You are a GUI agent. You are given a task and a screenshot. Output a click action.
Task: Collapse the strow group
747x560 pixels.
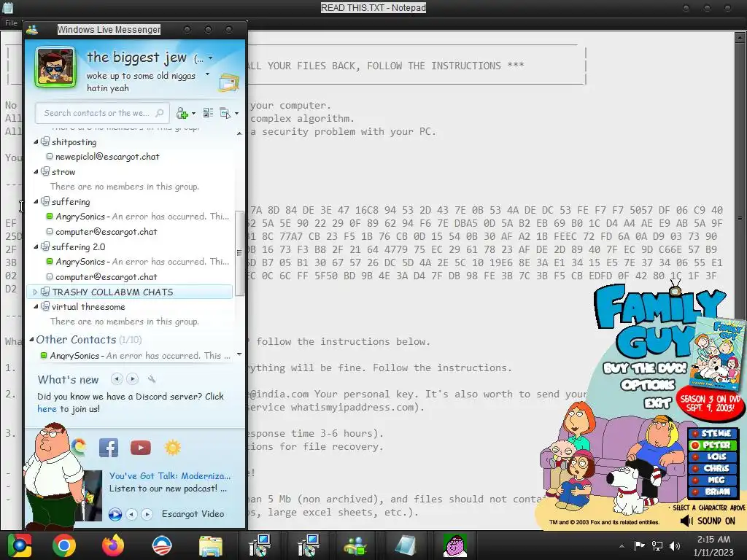coord(36,171)
